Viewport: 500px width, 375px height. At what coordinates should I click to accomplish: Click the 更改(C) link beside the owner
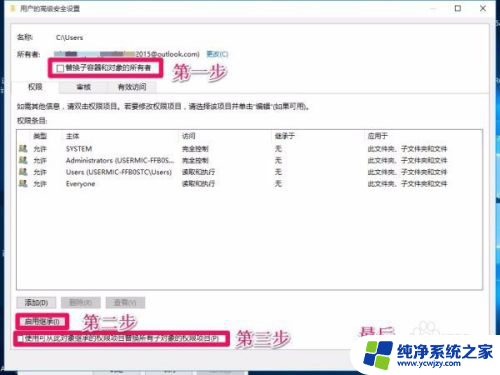[217, 54]
